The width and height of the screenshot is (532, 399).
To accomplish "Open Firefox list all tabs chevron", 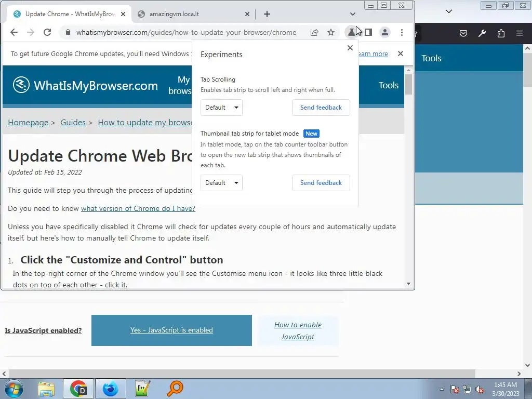I will pos(449,11).
